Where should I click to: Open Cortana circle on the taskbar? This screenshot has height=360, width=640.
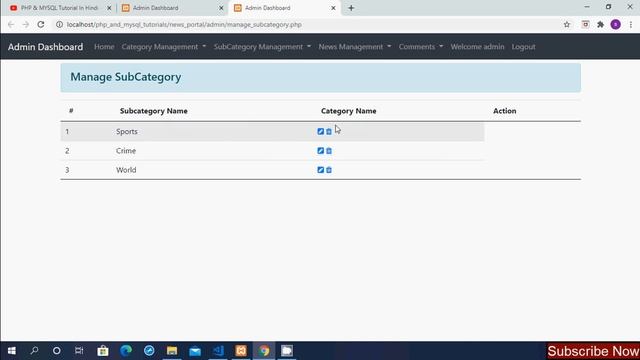pos(57,351)
